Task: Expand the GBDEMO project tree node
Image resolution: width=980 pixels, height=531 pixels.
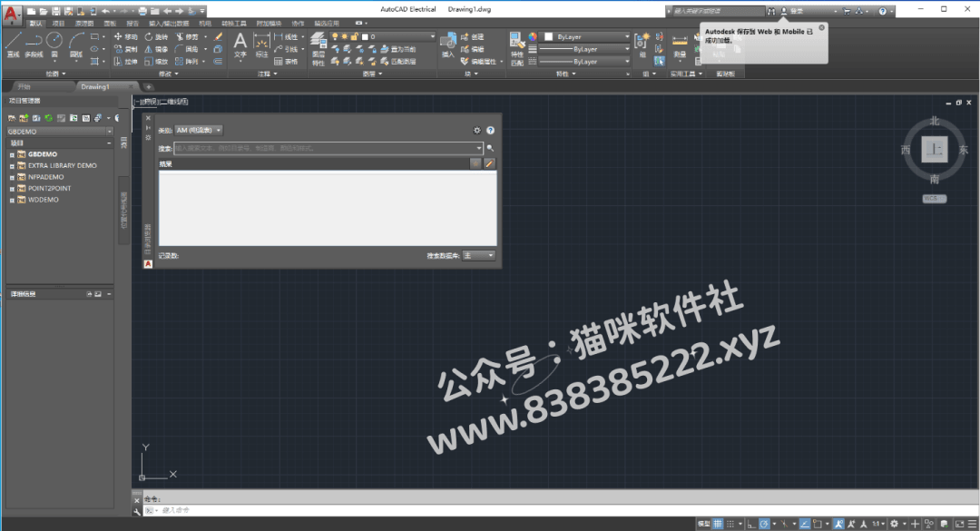Action: pos(12,154)
